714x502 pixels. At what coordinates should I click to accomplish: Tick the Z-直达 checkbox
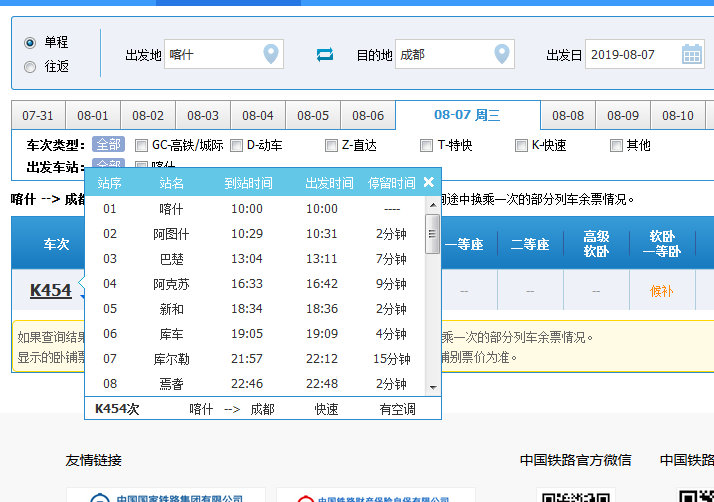[x=332, y=145]
